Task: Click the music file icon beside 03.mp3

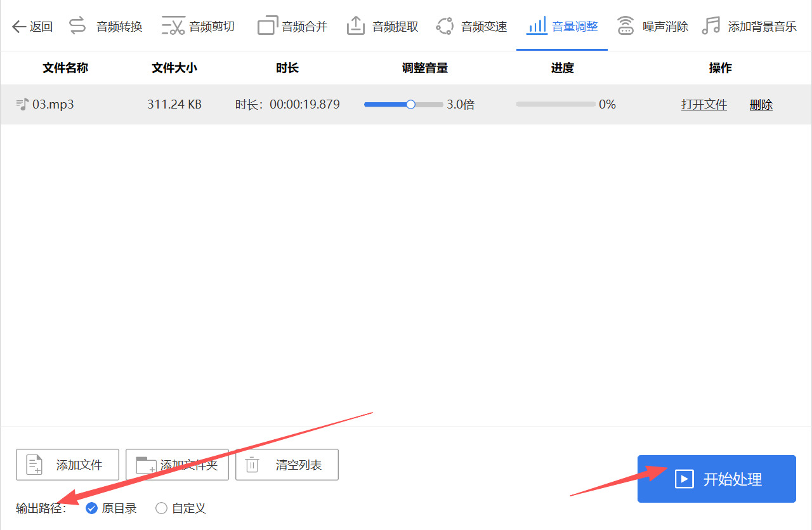Action: coord(23,104)
